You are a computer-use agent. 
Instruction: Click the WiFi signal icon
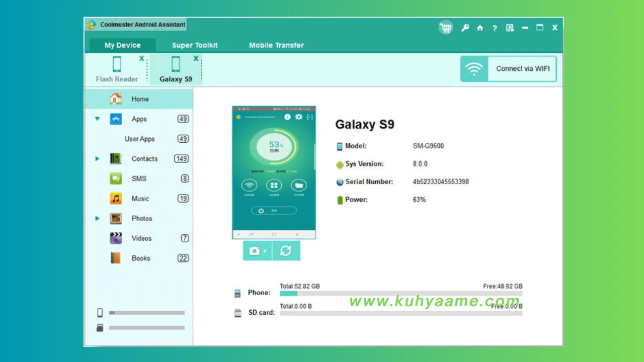point(474,69)
